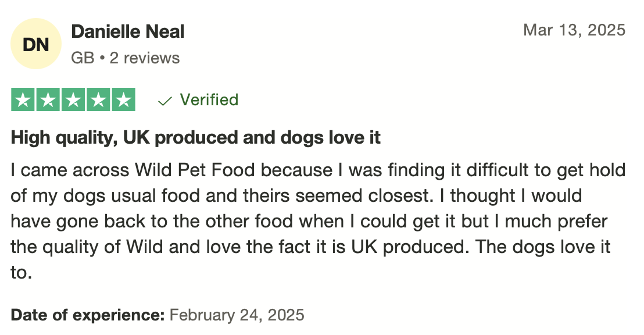Image resolution: width=644 pixels, height=335 pixels.
Task: Select the second green rating star
Action: point(48,99)
